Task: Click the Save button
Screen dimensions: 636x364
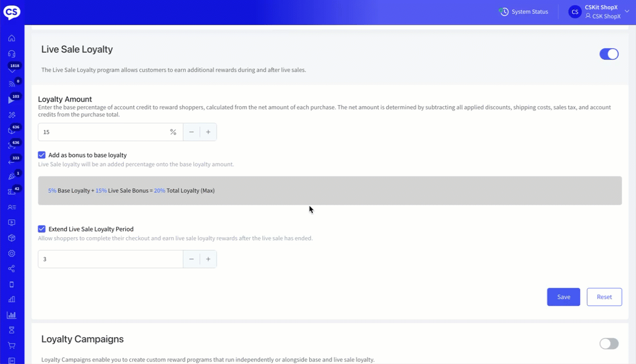Action: coord(563,297)
